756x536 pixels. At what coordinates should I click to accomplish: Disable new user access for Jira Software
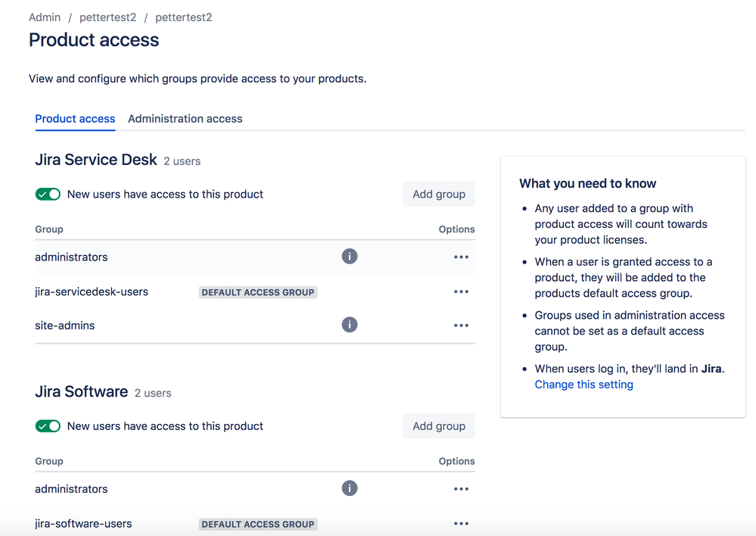48,425
